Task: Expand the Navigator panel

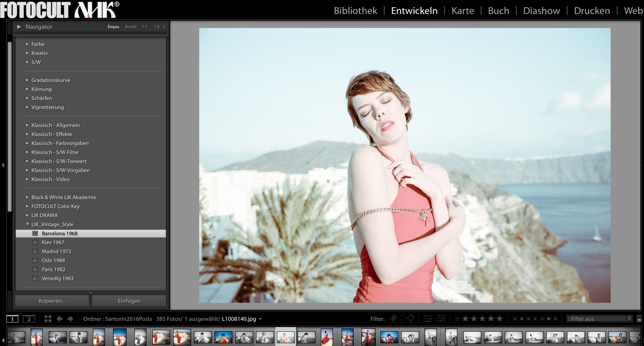Action: point(19,27)
